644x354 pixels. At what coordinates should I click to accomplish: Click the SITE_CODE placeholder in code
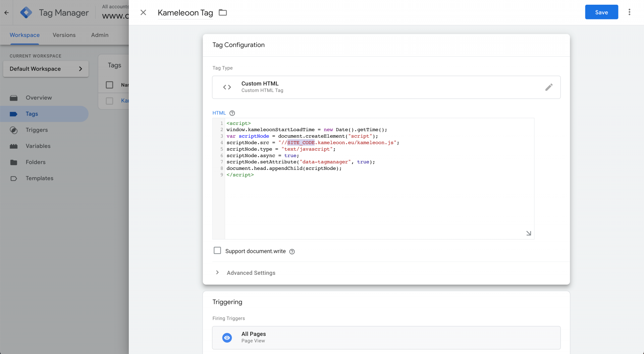(301, 143)
